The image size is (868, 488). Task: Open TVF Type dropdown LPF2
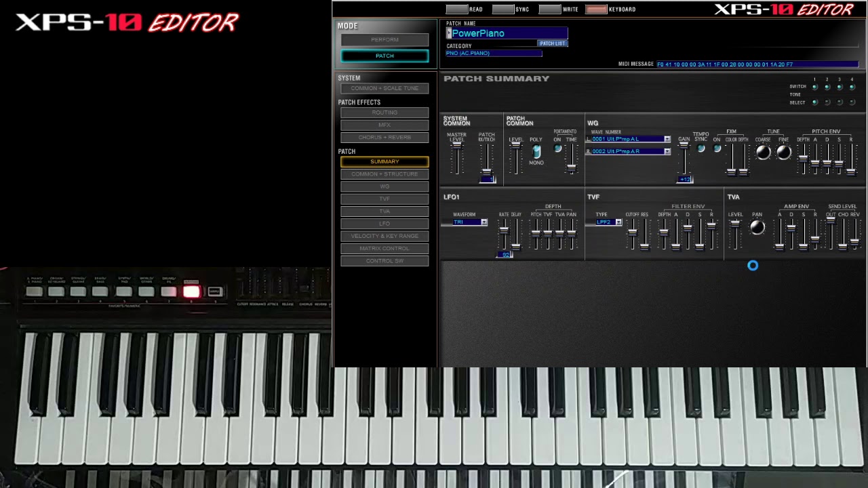(618, 222)
